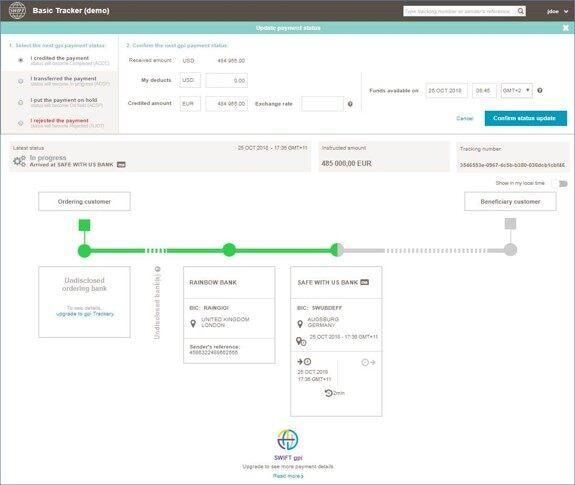Toggle 'Show in my local time' switch
Viewport: 575px width, 485px height.
pyautogui.click(x=563, y=183)
